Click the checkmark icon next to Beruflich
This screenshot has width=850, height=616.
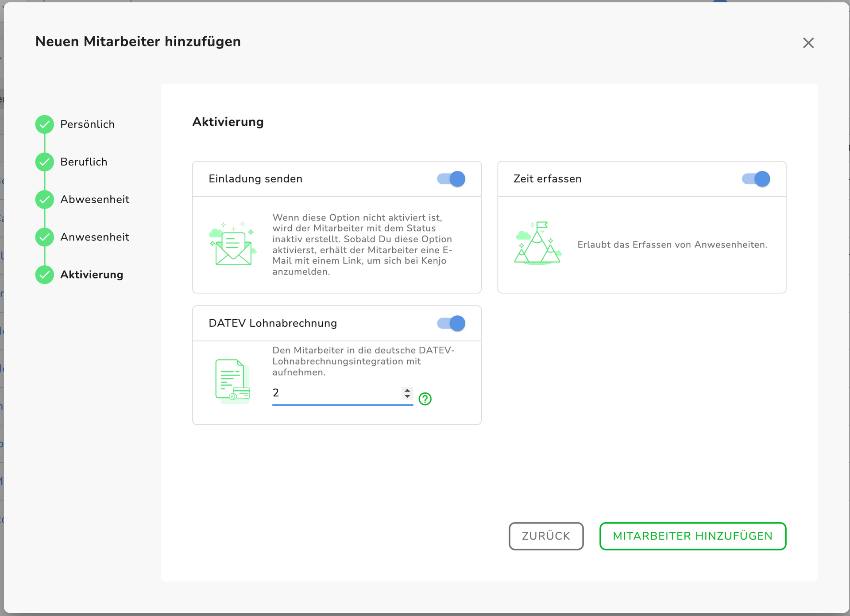coord(45,162)
